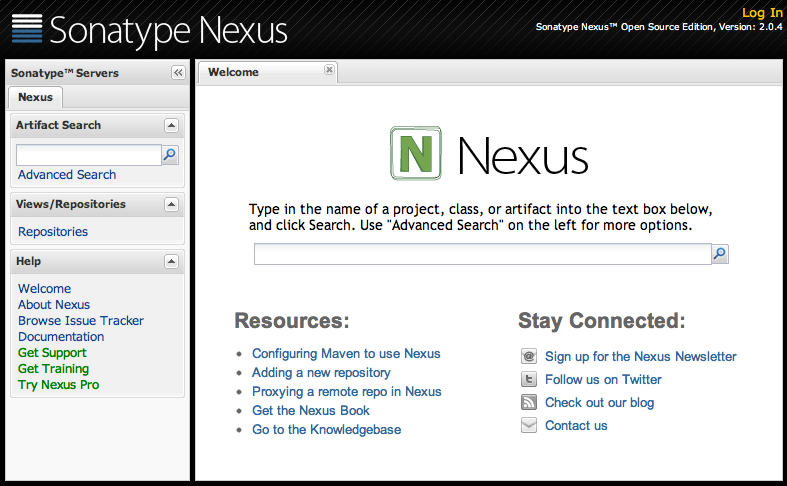Image resolution: width=787 pixels, height=486 pixels.
Task: Switch to the Welcome tab
Action: [233, 72]
